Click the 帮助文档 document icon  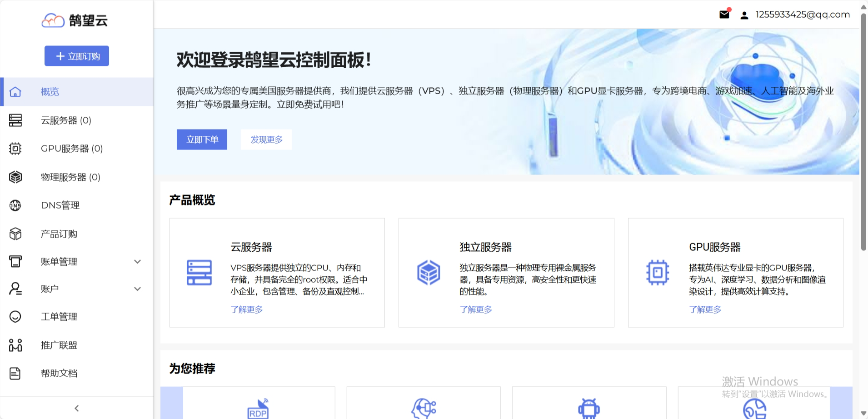coord(15,373)
